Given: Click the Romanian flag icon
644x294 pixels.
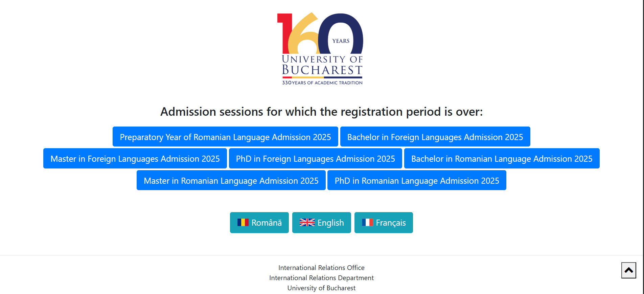Looking at the screenshot, I should pos(243,222).
